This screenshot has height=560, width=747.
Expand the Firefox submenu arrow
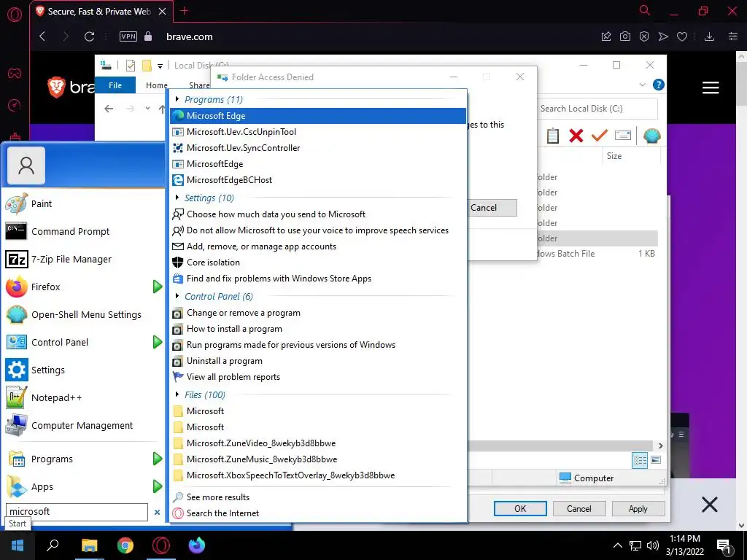click(158, 287)
